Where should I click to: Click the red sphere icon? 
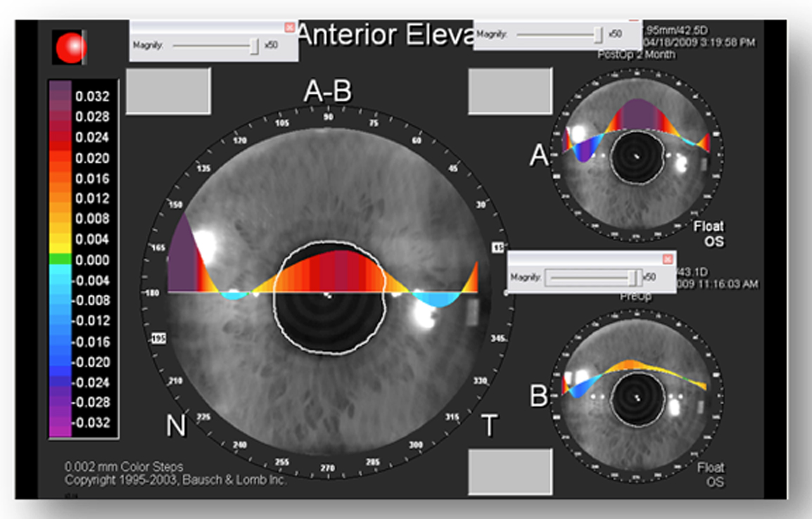tap(72, 47)
